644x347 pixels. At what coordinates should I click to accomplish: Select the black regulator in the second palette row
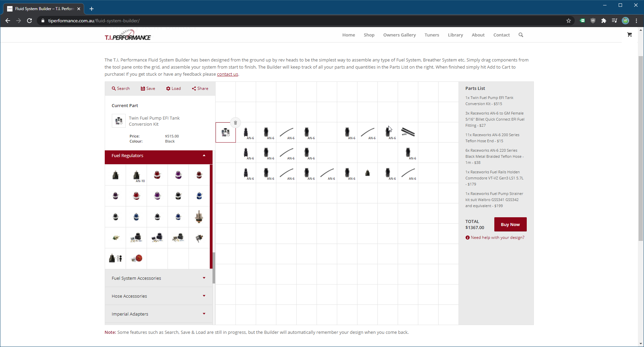pos(178,196)
